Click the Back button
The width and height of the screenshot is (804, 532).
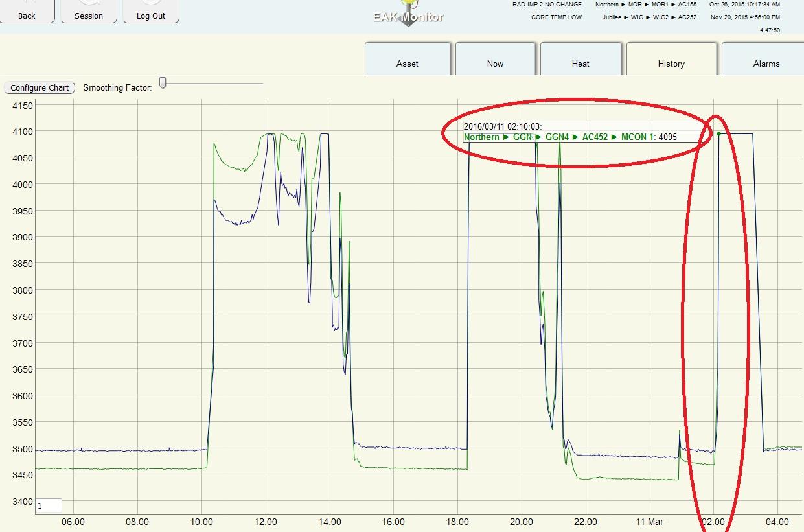tap(27, 11)
